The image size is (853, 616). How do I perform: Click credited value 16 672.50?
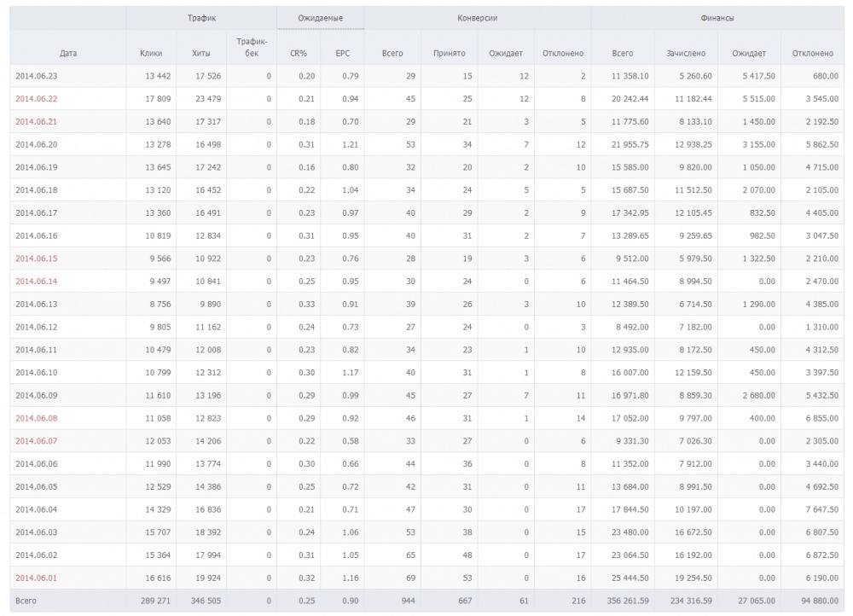tap(693, 532)
